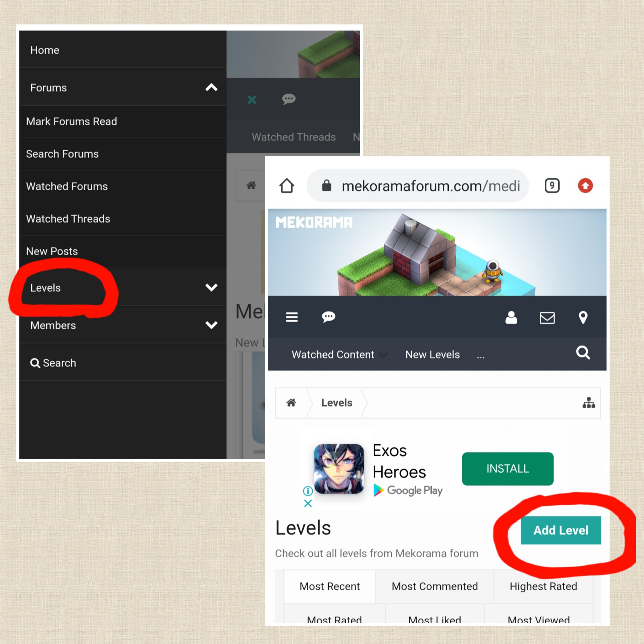
Task: Click the search magnifier icon in nav
Action: point(583,352)
